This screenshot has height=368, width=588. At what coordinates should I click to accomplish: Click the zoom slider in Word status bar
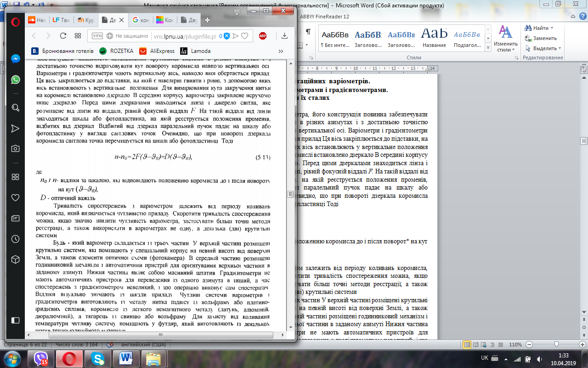pos(556,345)
